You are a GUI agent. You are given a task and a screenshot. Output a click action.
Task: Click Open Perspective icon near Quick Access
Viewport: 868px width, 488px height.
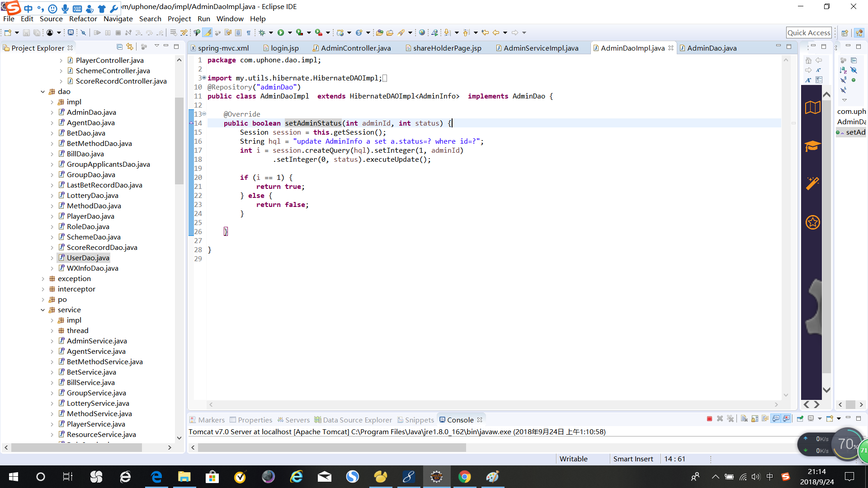[844, 33]
